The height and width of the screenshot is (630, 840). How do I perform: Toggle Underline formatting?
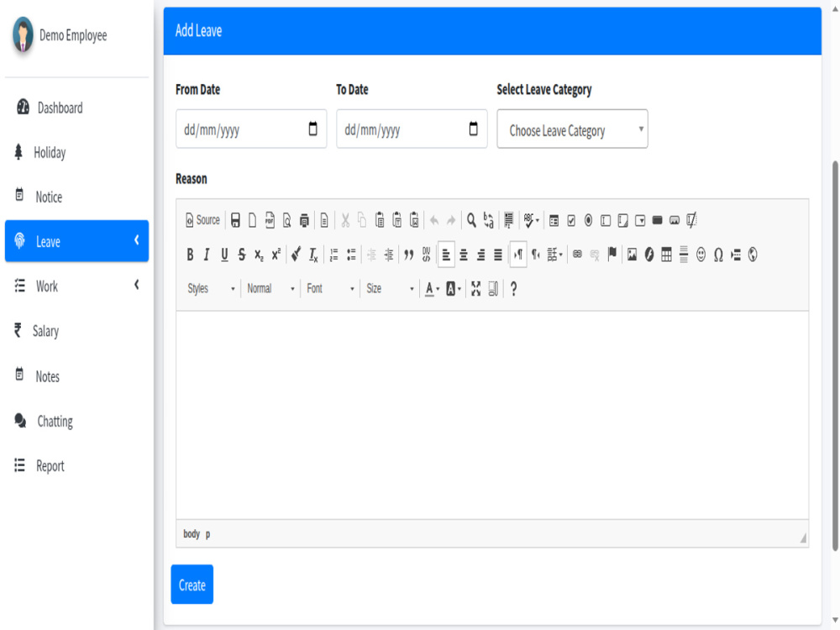click(x=224, y=255)
